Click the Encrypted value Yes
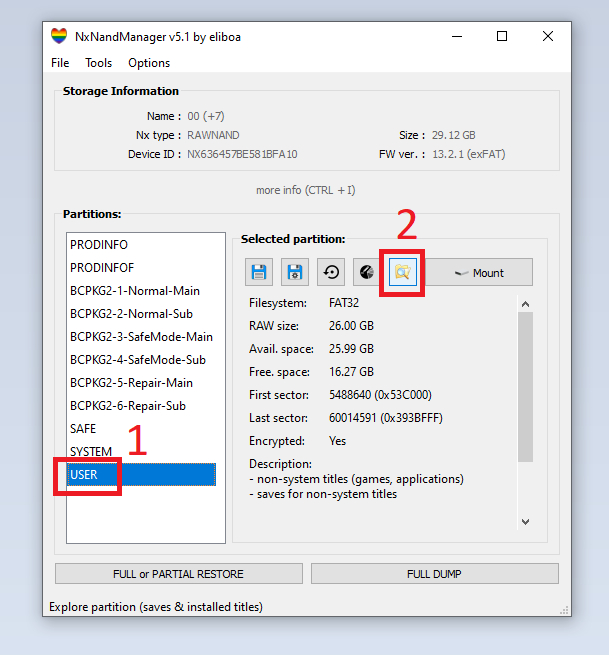The height and width of the screenshot is (655, 609). (337, 441)
